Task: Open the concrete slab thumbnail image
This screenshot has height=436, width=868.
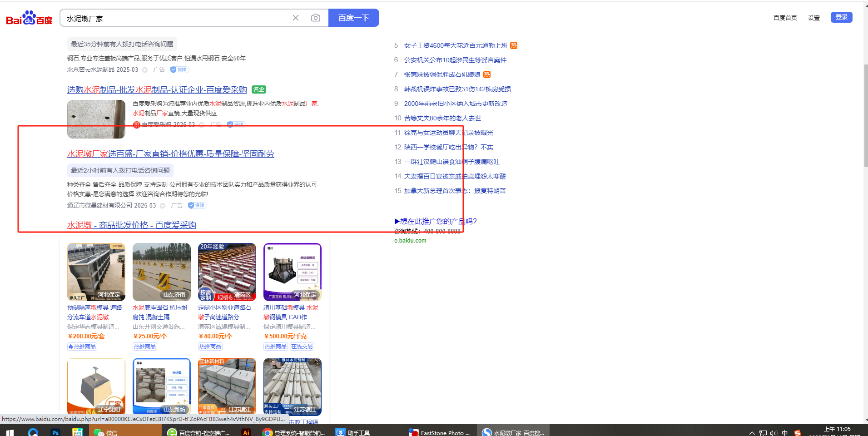Action: [x=96, y=119]
